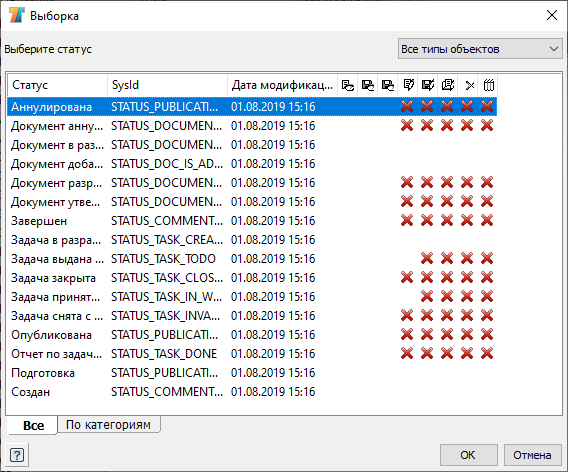The width and height of the screenshot is (568, 472).
Task: Click the document edit pencil column icon
Action: click(x=408, y=85)
